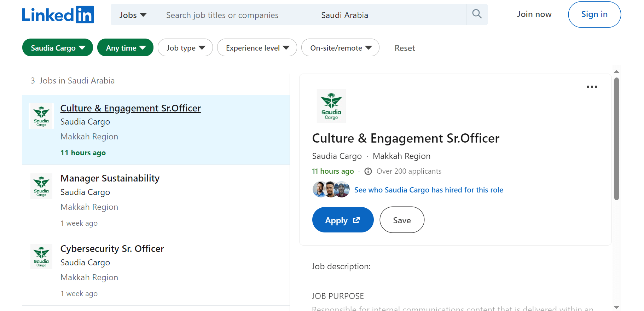Reset all job filters
This screenshot has width=644, height=311.
pos(405,48)
